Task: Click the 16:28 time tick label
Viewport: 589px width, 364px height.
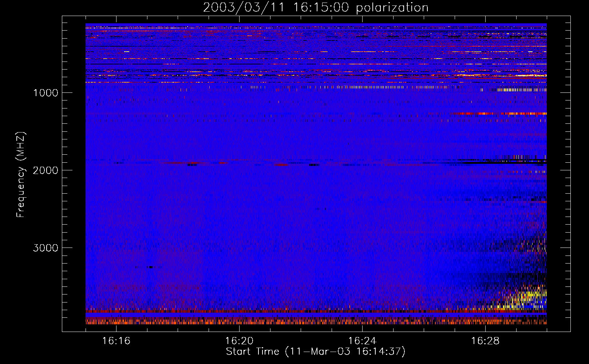Action: [x=485, y=341]
